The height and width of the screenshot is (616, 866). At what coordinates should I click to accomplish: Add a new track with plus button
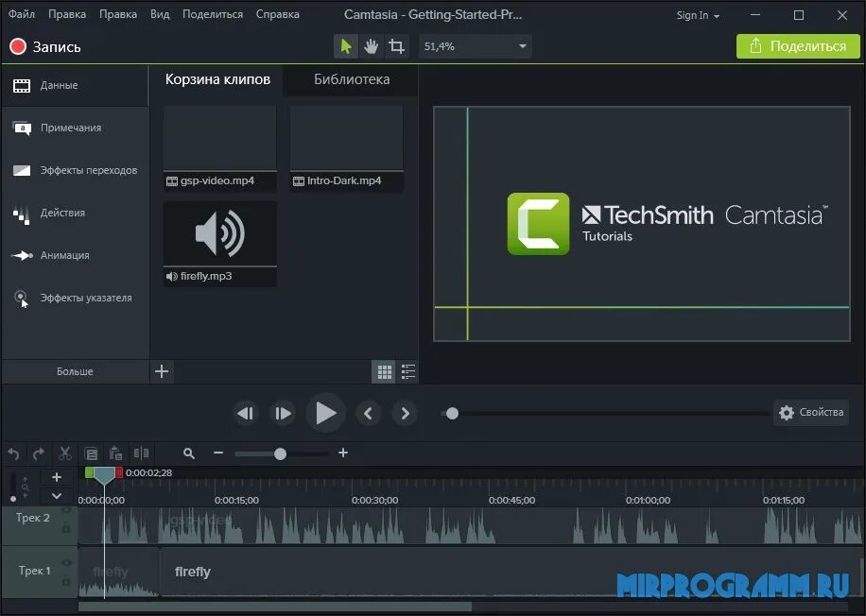point(57,477)
